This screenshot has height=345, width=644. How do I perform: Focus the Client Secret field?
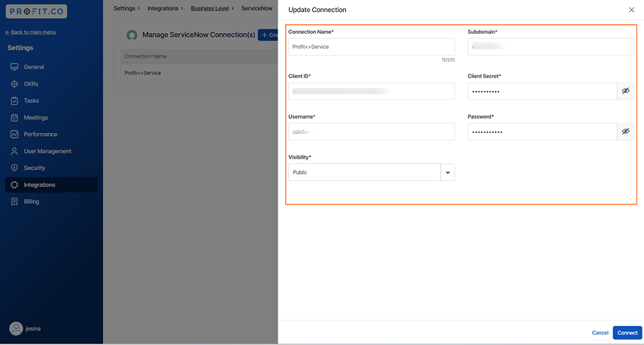(542, 91)
